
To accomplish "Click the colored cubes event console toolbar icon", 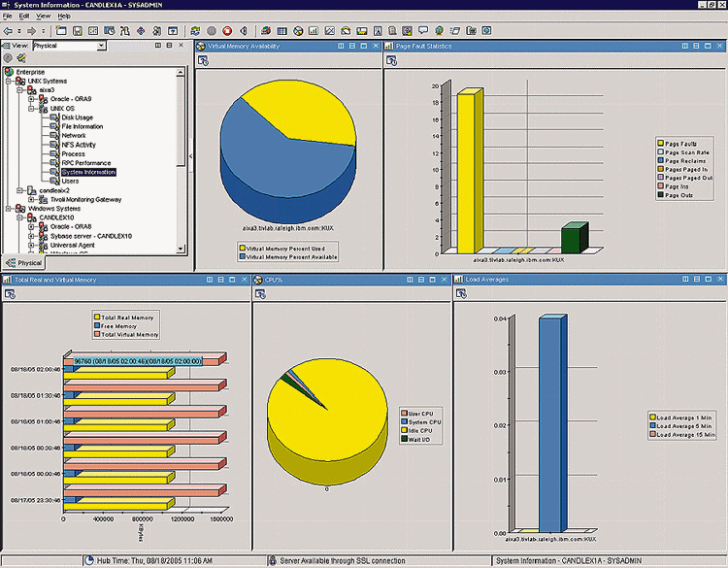I will (266, 31).
